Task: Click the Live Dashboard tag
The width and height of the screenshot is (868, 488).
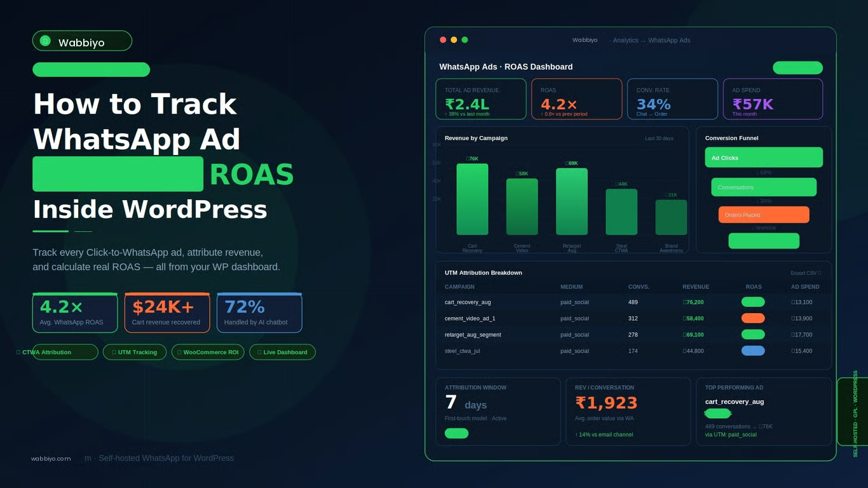Action: [x=282, y=352]
